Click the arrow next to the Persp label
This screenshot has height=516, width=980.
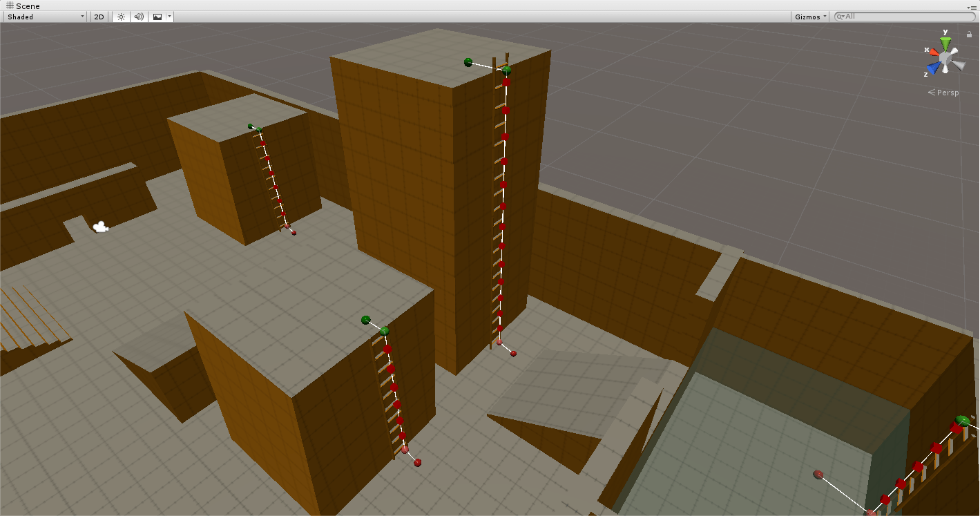click(x=931, y=92)
